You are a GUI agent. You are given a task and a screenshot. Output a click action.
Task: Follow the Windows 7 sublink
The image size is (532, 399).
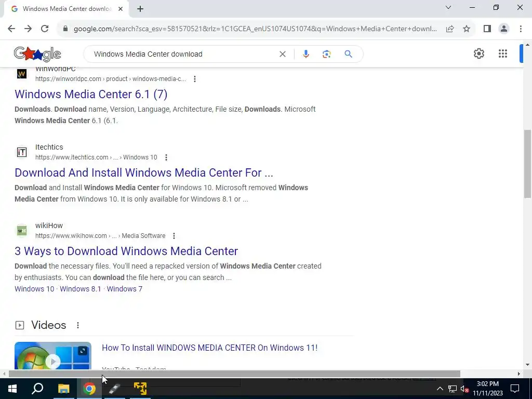[125, 289]
